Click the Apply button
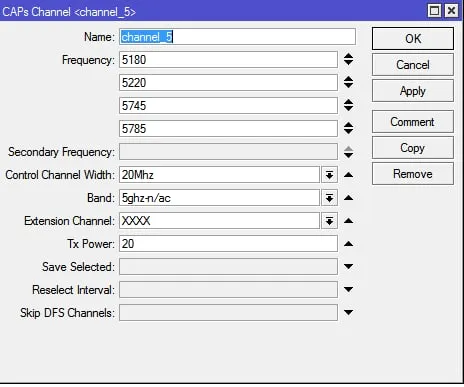The height and width of the screenshot is (387, 464). pos(413,91)
